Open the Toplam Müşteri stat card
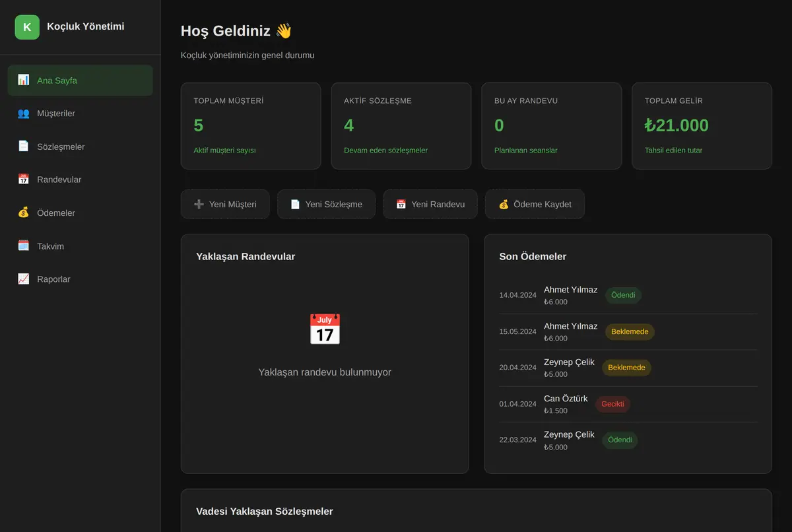The height and width of the screenshot is (532, 792). click(251, 126)
